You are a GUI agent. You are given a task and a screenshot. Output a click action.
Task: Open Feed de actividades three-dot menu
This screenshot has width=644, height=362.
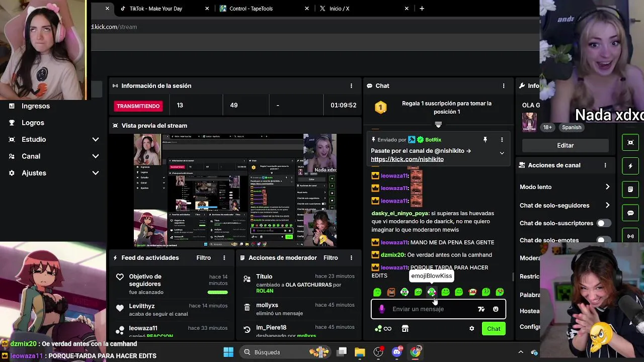(224, 258)
